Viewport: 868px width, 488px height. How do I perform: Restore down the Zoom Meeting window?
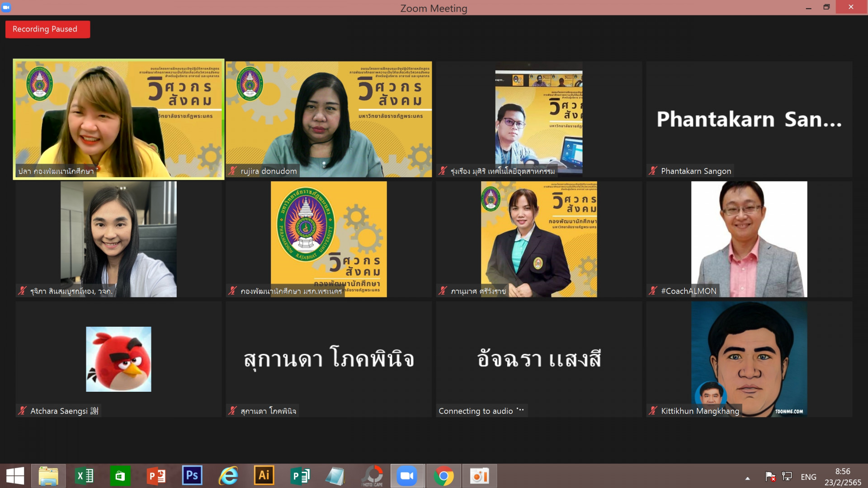pos(826,7)
